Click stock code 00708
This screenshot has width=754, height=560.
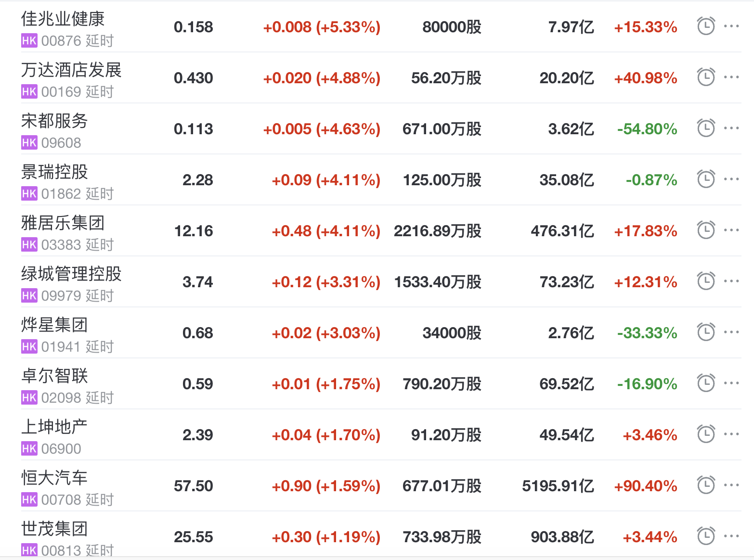click(61, 500)
